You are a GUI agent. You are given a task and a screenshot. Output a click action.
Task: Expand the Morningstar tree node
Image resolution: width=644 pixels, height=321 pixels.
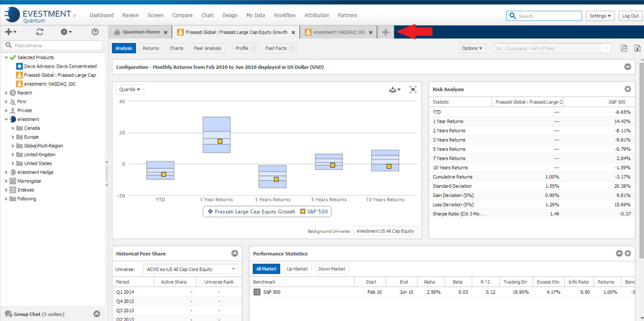point(6,181)
